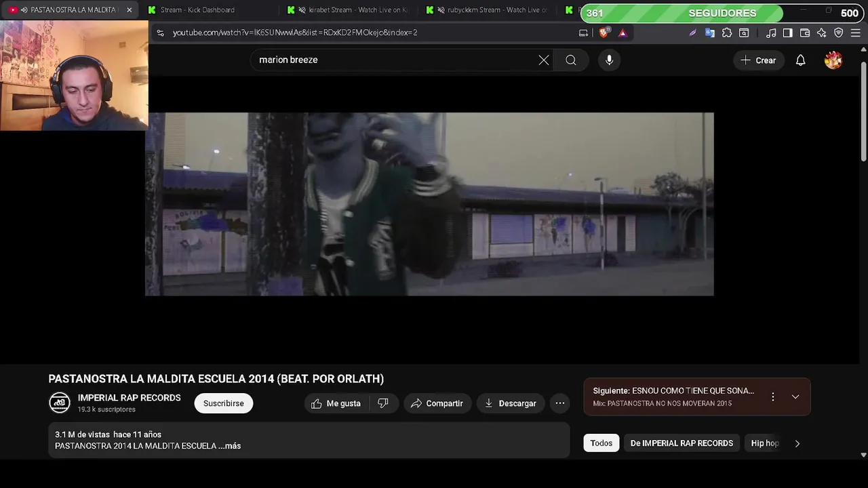Select the Hip hop filter chip

click(x=765, y=443)
